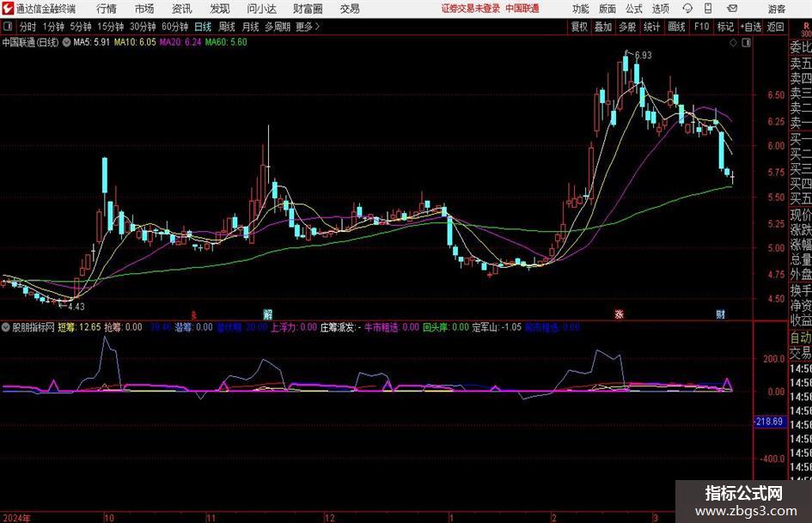Viewport: 812px width, 523px height.
Task: Open the 财富圈 menu
Action: 308,9
